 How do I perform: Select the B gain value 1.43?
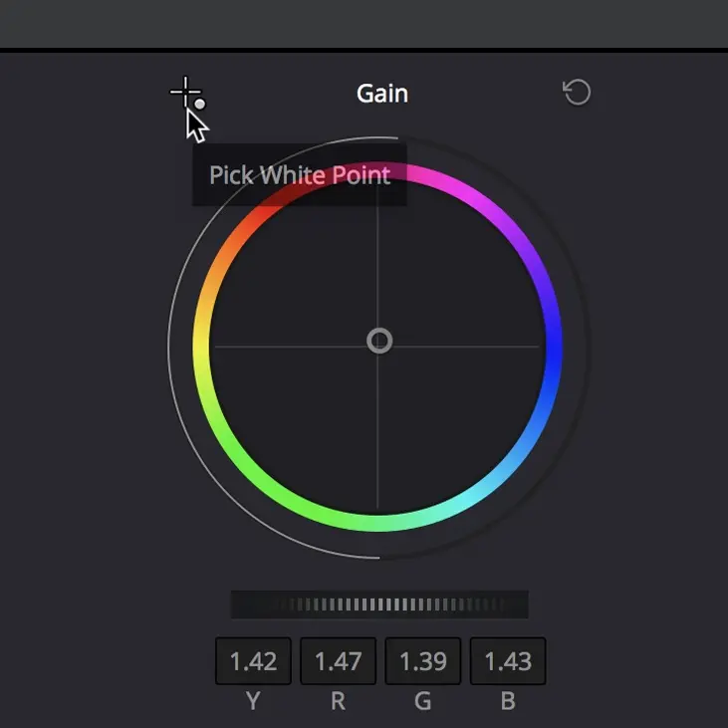508,660
